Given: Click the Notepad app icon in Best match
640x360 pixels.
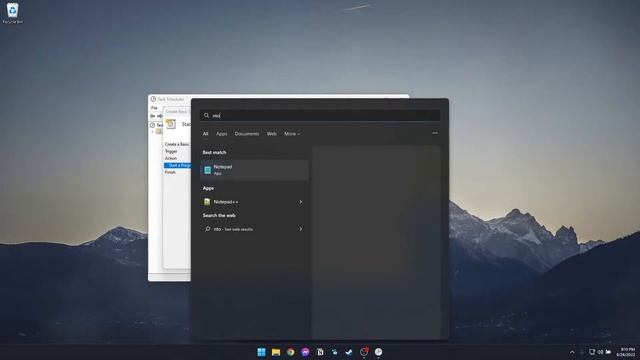Looking at the screenshot, I should pos(207,170).
